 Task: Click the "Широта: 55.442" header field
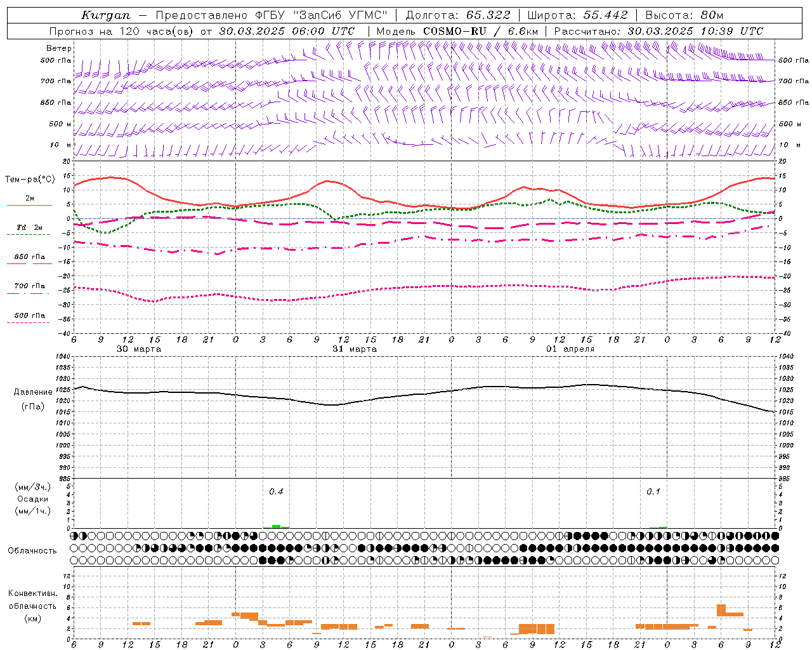578,15
